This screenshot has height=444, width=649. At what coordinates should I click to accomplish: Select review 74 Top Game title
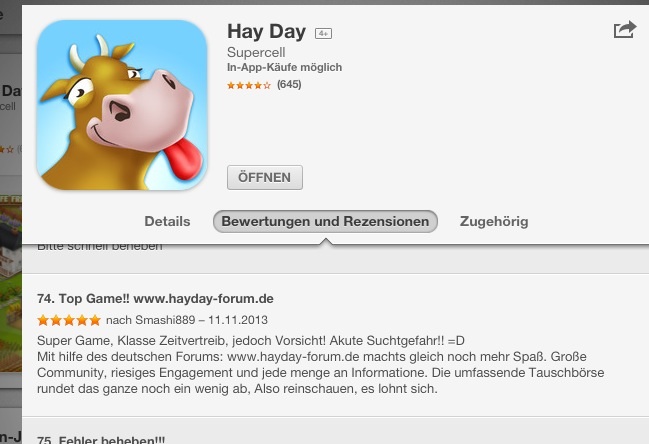(155, 299)
